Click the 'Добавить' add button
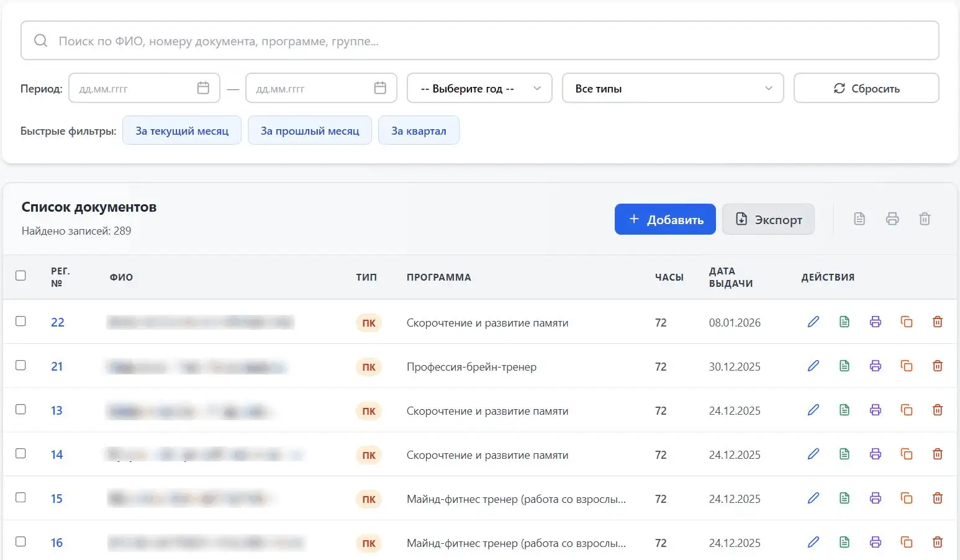Screen dimensions: 960x560 [665, 219]
